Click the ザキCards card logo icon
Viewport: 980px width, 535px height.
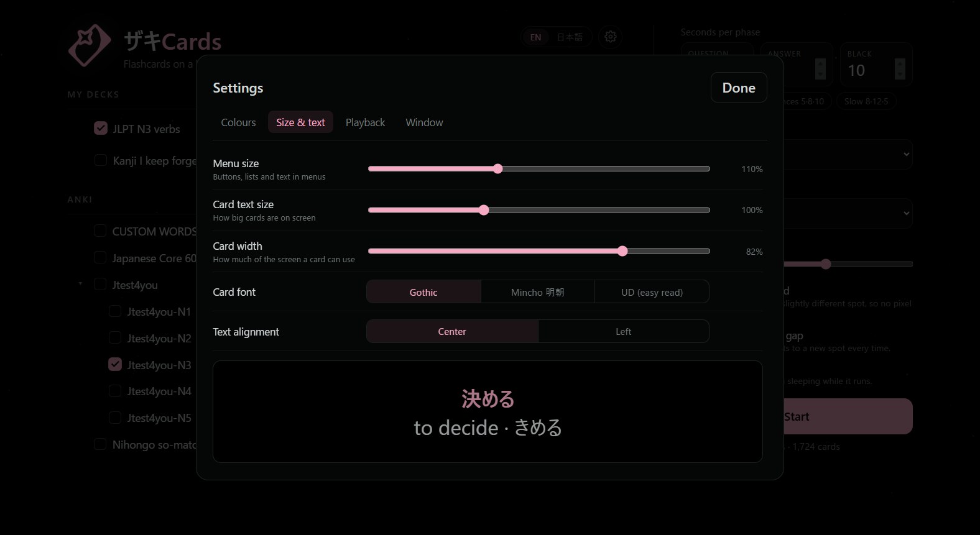point(90,45)
